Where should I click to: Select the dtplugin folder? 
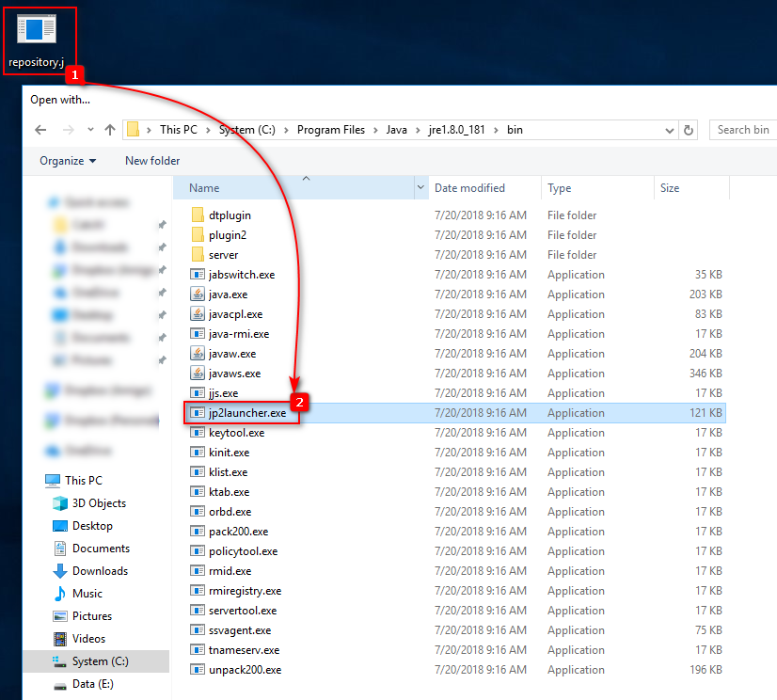click(229, 215)
